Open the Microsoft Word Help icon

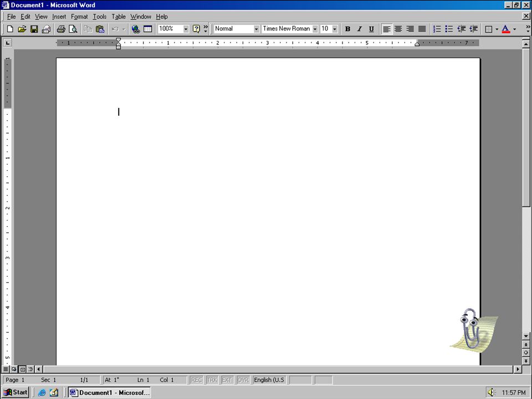[x=196, y=29]
